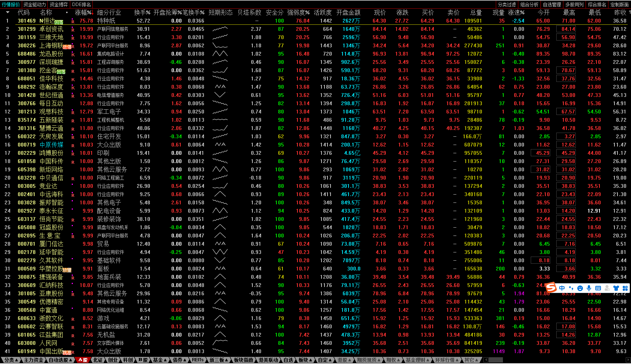This screenshot has width=631, height=364.
Task: Expand the 环球行情 dropdown tab
Action: [447, 360]
